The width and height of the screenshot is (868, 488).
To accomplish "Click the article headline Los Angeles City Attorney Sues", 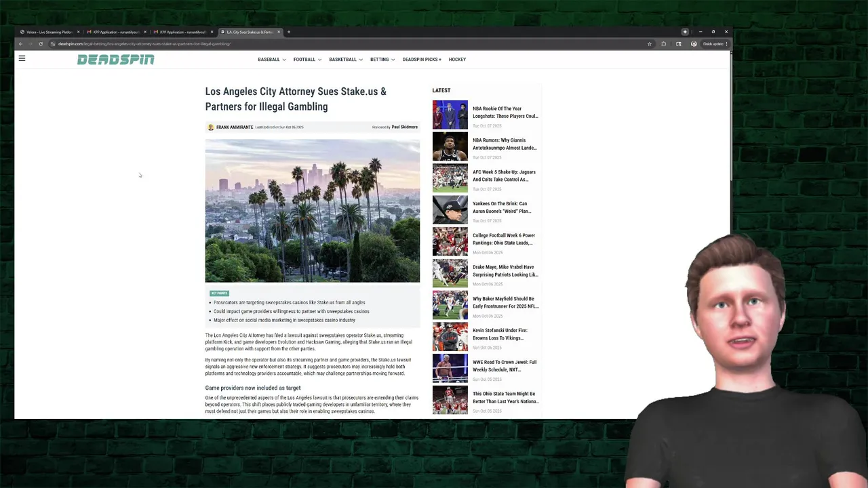I will [296, 99].
